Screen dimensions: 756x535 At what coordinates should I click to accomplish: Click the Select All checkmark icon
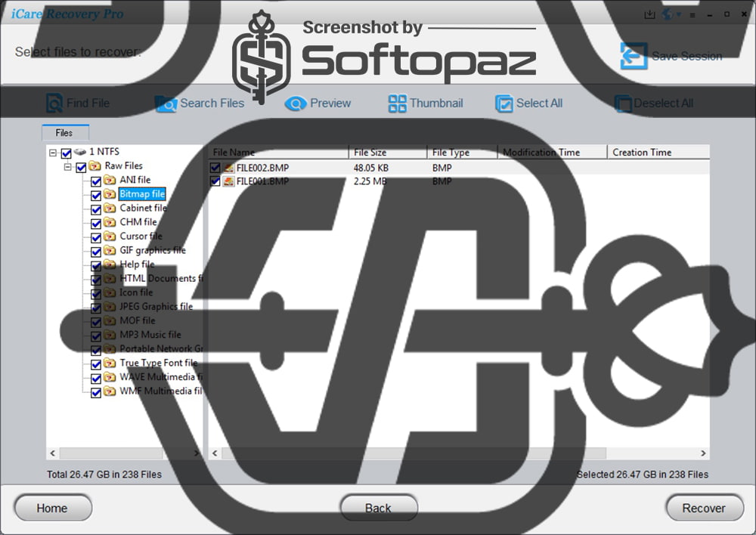[503, 104]
